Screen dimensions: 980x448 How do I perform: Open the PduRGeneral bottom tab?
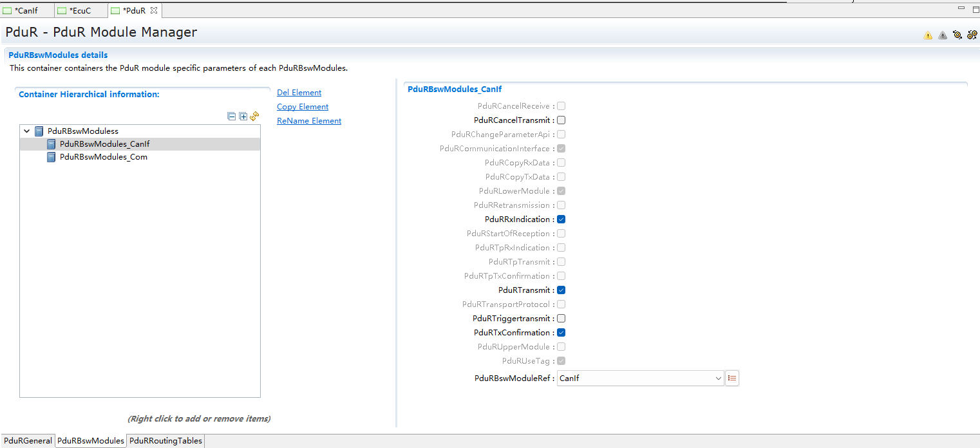[28, 441]
